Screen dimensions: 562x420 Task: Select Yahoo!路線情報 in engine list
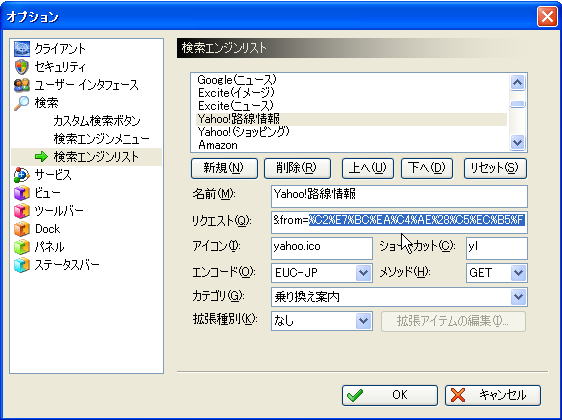pos(352,119)
